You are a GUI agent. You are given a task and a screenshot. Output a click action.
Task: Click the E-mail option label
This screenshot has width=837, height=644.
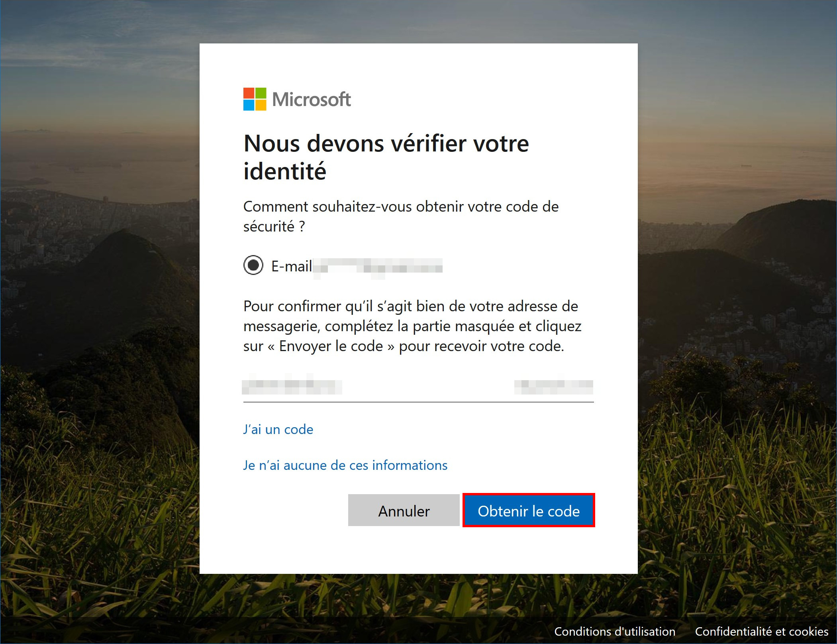click(292, 266)
